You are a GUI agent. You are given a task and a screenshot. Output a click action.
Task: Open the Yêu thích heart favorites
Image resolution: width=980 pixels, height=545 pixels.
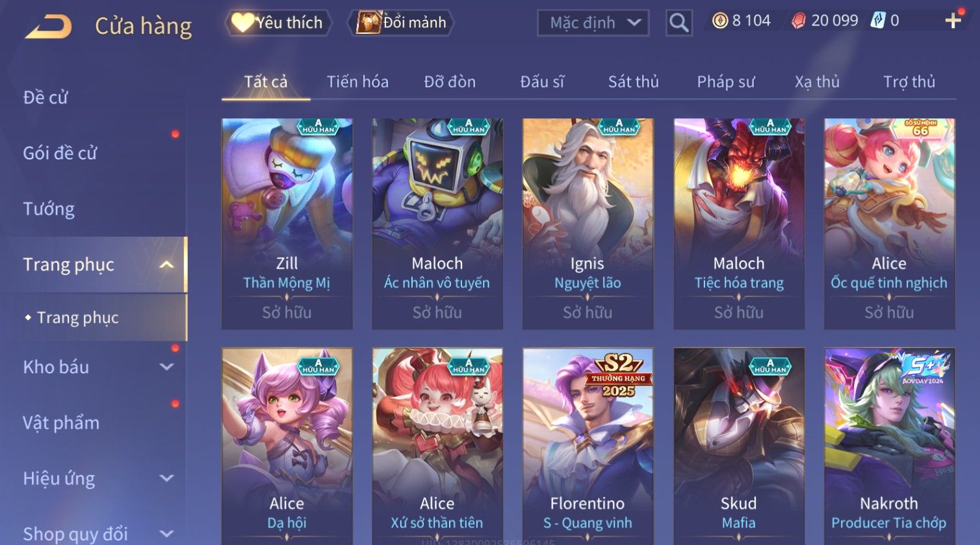tap(278, 23)
